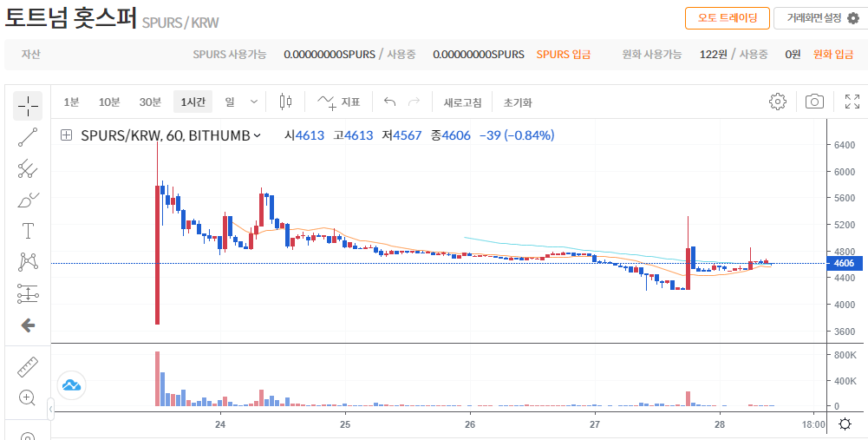This screenshot has width=868, height=440.
Task: Select the ruler measure tool
Action: coord(28,366)
